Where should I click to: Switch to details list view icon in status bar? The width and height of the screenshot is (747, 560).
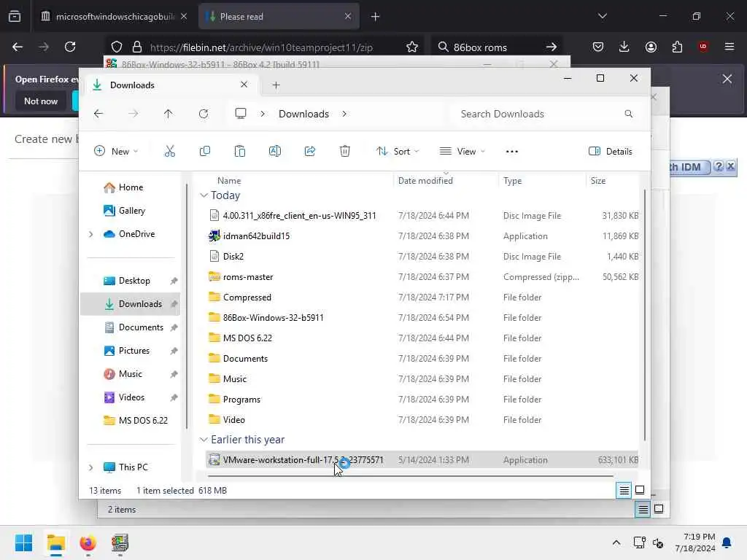pos(624,490)
